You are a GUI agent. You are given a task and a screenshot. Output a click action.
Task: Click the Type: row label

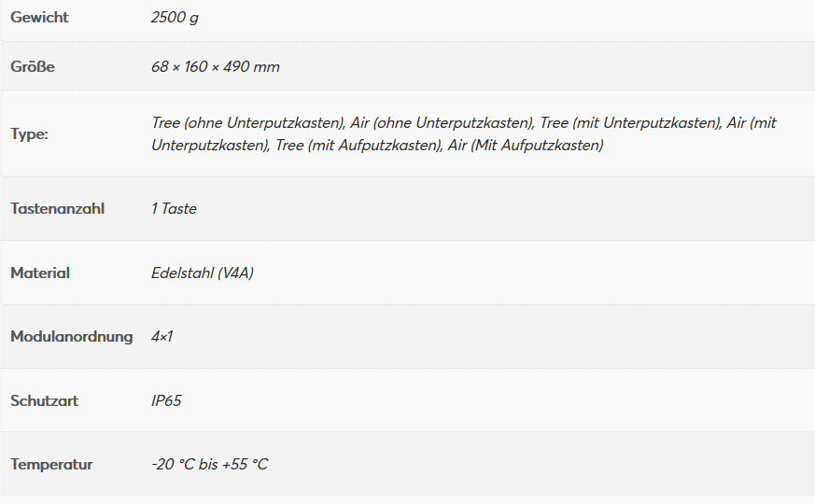click(x=29, y=133)
